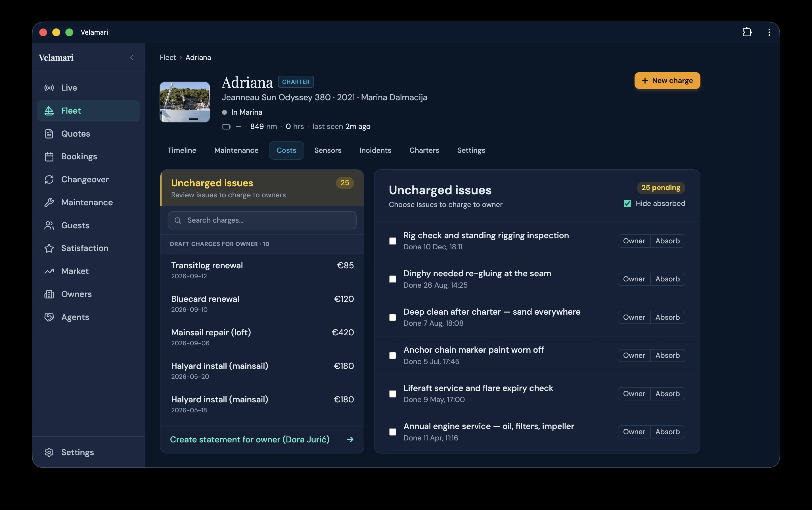Open the Live broadcast icon in sidebar
This screenshot has height=510, width=812.
(x=49, y=88)
